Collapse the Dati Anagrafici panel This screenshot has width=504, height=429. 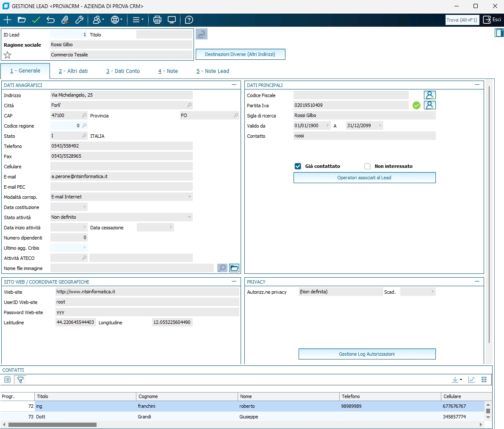click(234, 85)
